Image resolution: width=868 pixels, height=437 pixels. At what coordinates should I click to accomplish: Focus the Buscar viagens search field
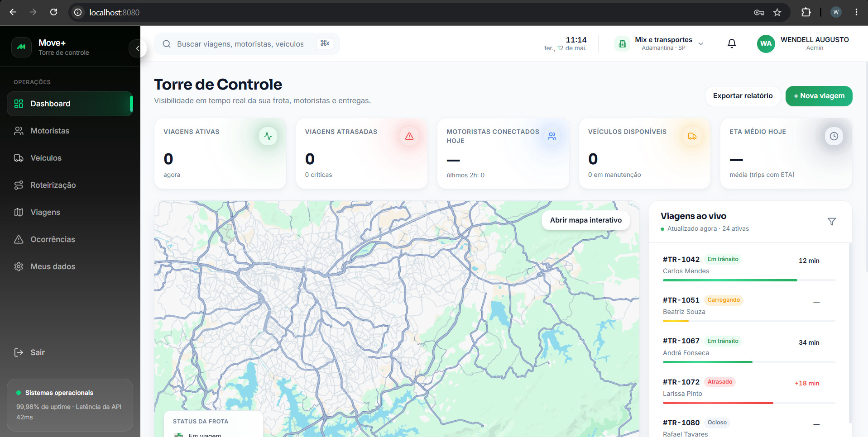247,44
